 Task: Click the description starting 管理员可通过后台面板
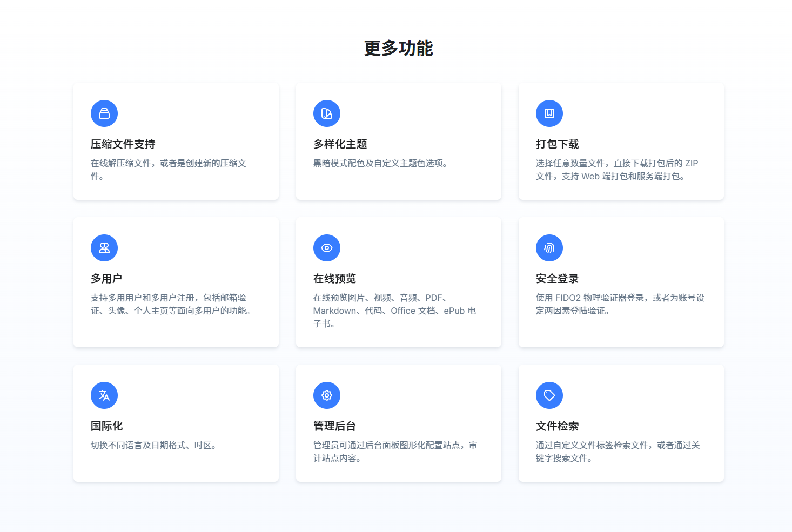[x=395, y=452]
